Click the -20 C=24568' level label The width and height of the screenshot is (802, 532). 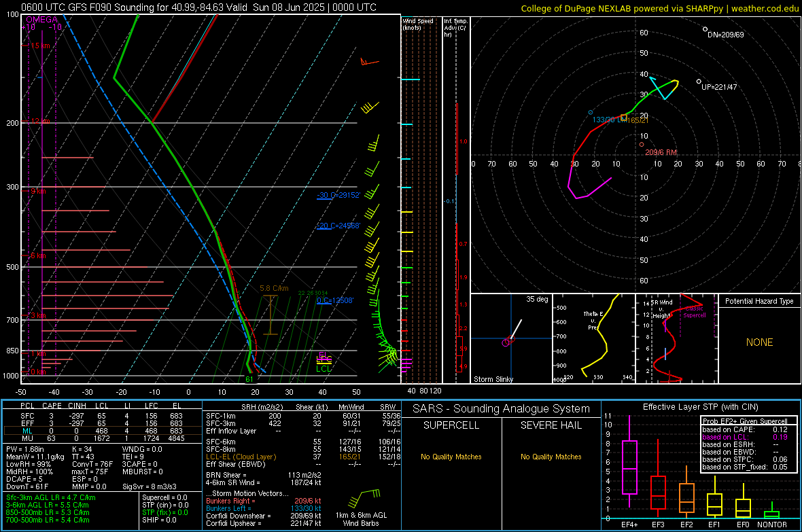click(338, 226)
